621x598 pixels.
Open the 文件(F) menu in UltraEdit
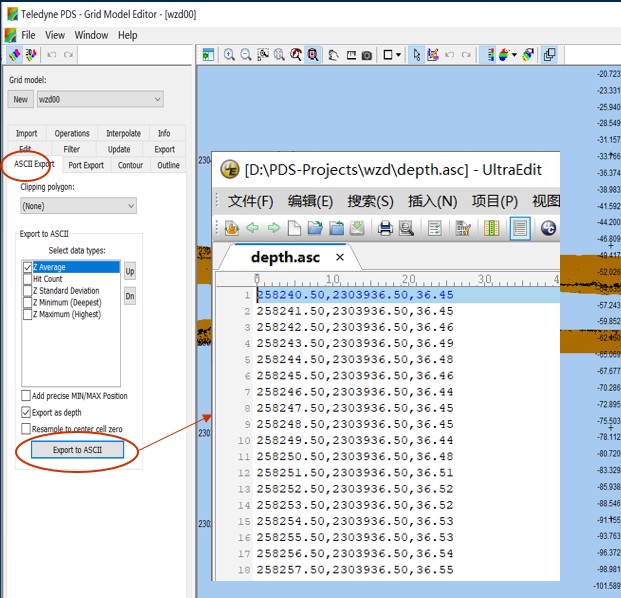[x=251, y=201]
